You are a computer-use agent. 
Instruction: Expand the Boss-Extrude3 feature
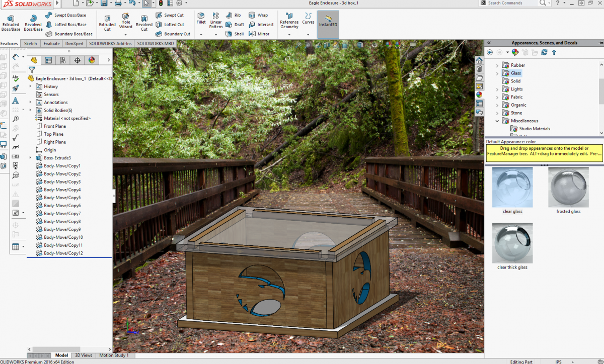31,158
